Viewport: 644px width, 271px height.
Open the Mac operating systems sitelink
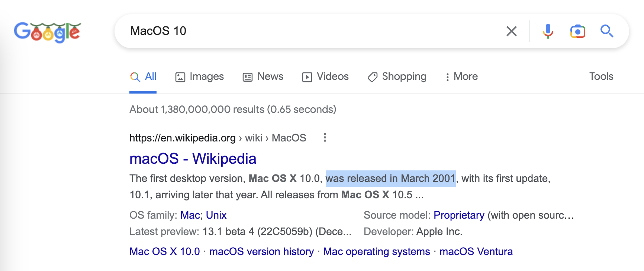pos(377,252)
